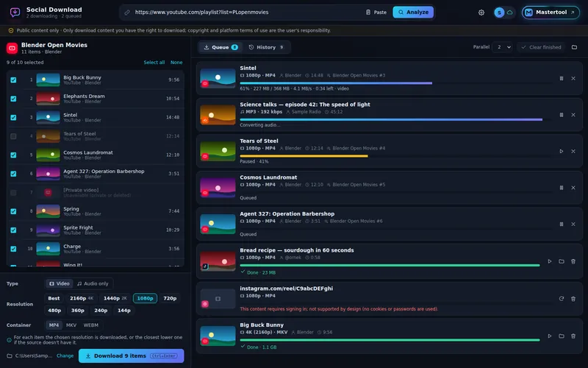Click the Social Download app logo

coord(15,13)
